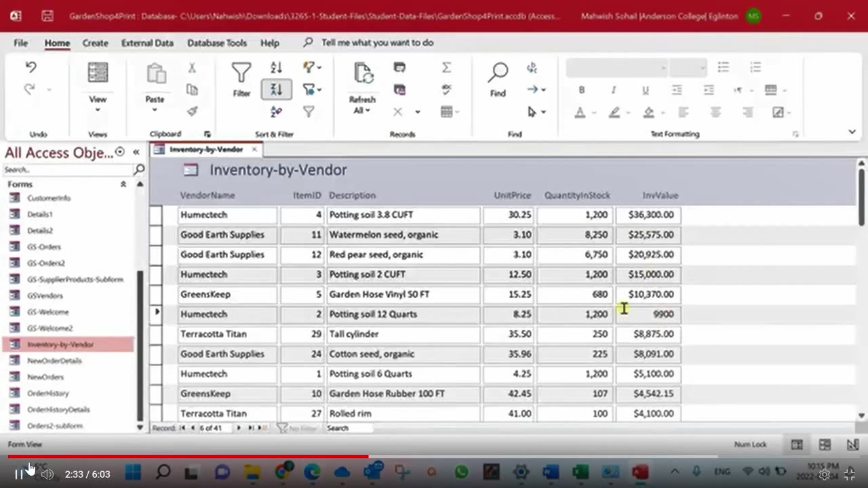Click the Numbering list icon
The width and height of the screenshot is (868, 488).
(755, 67)
